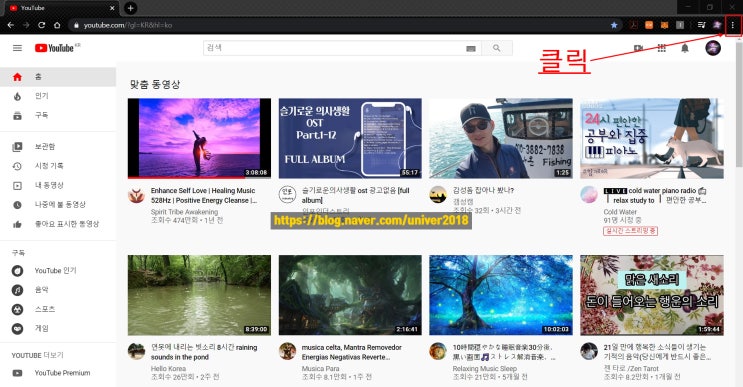
Task: Open Cold Water channel name
Action: (620, 212)
